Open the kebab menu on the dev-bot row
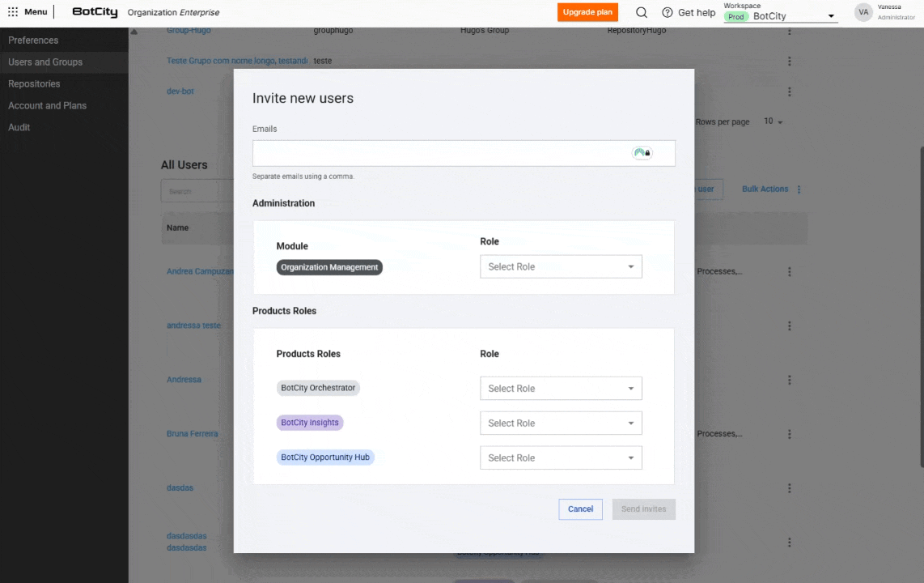 [790, 91]
